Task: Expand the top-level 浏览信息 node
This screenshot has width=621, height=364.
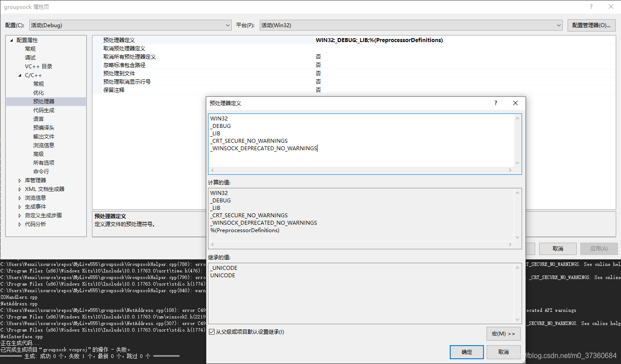Action: tap(20, 198)
